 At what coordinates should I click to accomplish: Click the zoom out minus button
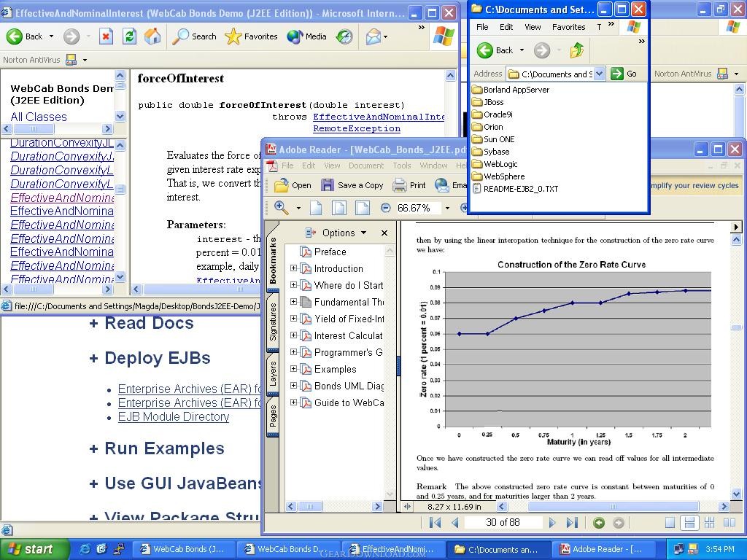point(386,208)
